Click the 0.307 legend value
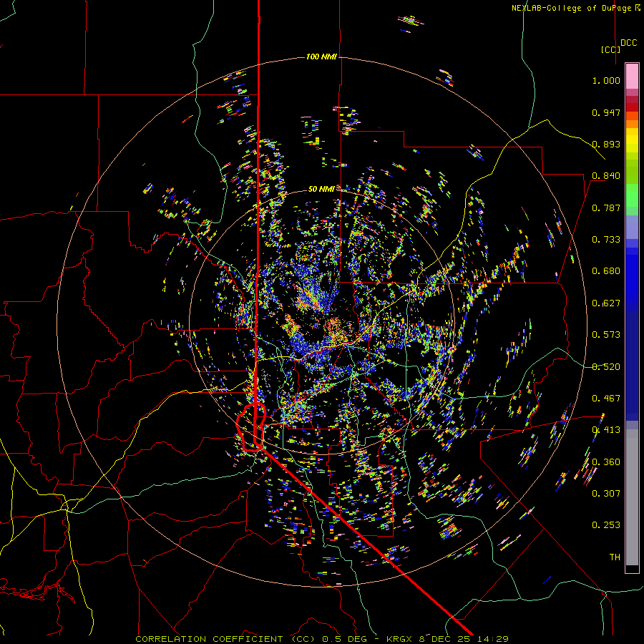This screenshot has width=644, height=644. [x=606, y=494]
